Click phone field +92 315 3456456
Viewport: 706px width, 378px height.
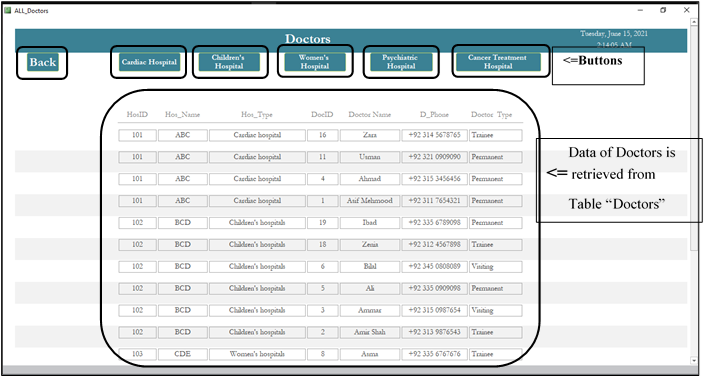[434, 179]
